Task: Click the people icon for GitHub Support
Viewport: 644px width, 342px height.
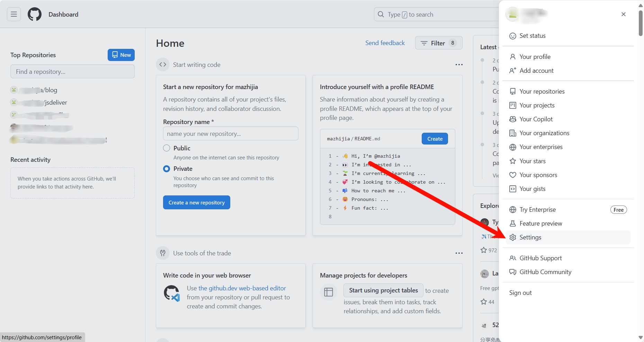Action: [513, 258]
